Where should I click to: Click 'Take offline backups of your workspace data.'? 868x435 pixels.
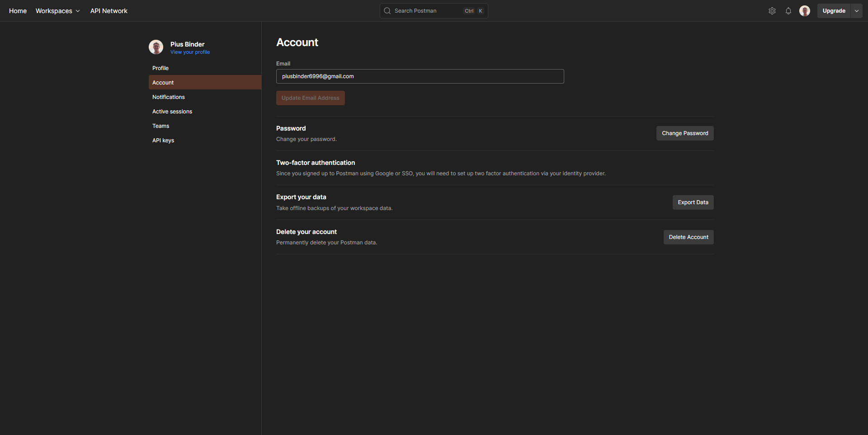tap(334, 208)
